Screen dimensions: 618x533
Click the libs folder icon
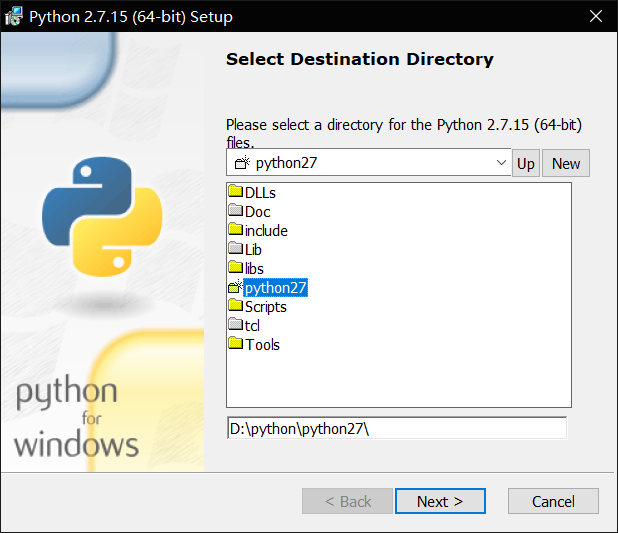(x=236, y=267)
